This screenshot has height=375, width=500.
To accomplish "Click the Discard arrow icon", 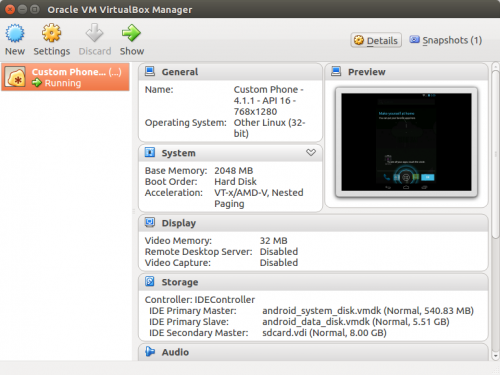I will pos(95,33).
